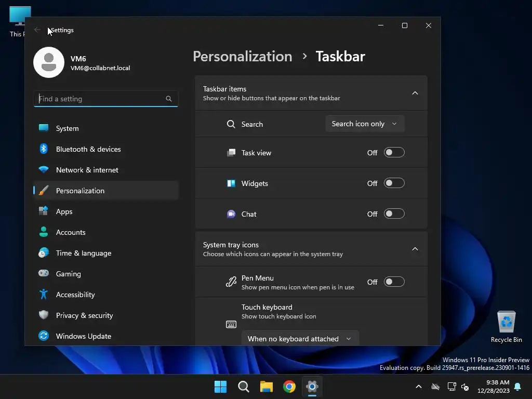Launch Google Chrome from the taskbar
Image resolution: width=532 pixels, height=399 pixels.
pyautogui.click(x=289, y=387)
